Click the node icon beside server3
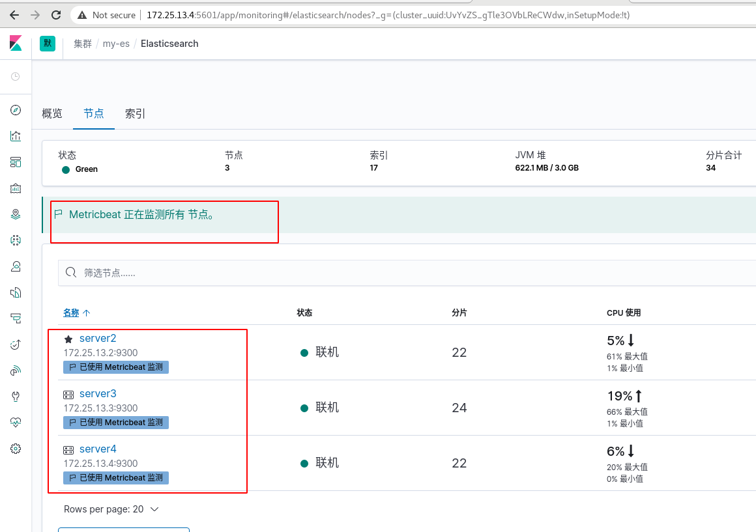Viewport: 756px width, 532px height. pyautogui.click(x=68, y=395)
